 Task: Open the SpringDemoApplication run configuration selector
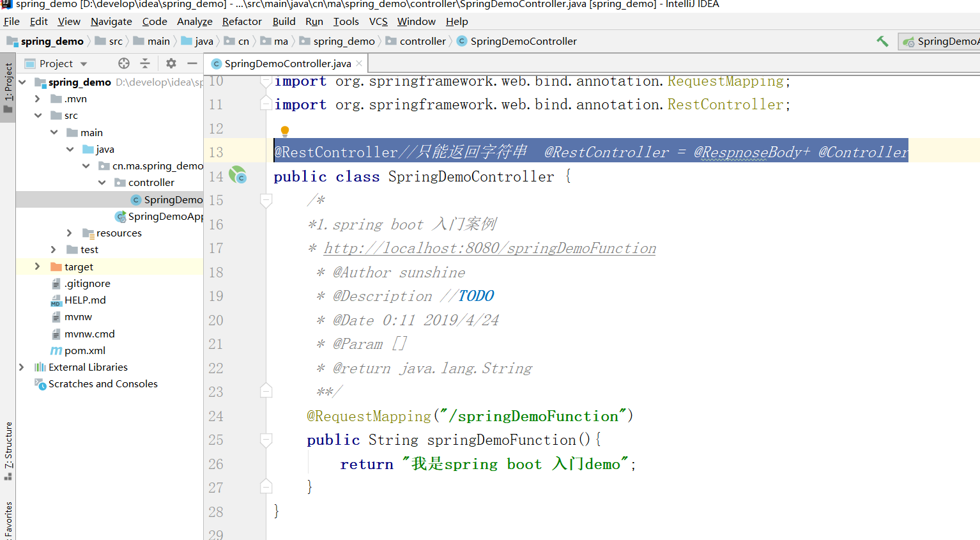click(940, 42)
